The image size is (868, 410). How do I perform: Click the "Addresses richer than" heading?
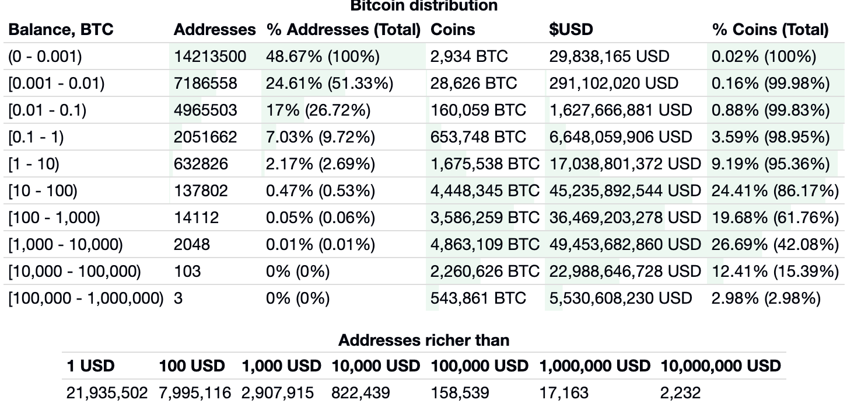click(423, 340)
